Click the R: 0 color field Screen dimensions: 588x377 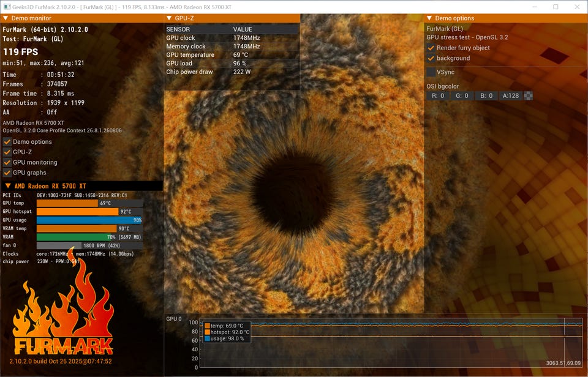click(438, 96)
